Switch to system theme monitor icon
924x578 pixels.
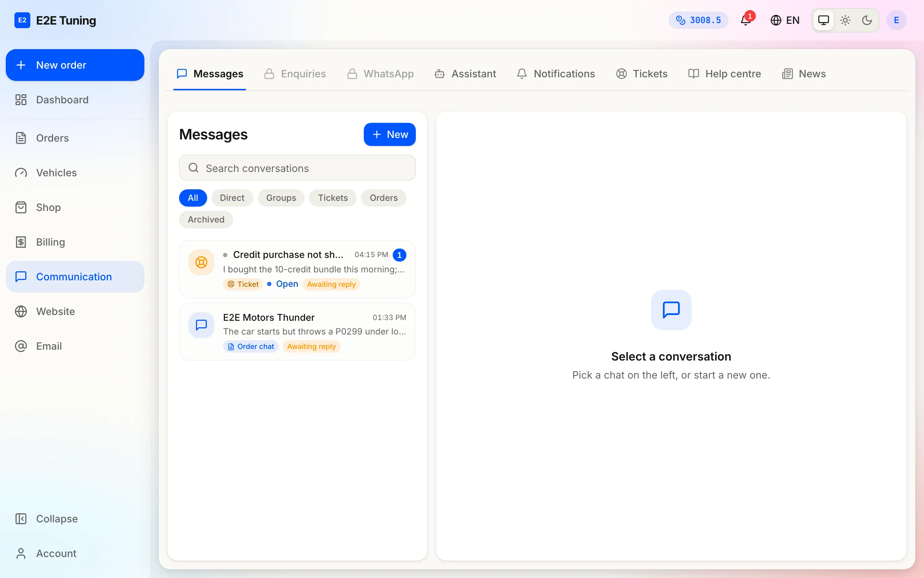click(824, 20)
